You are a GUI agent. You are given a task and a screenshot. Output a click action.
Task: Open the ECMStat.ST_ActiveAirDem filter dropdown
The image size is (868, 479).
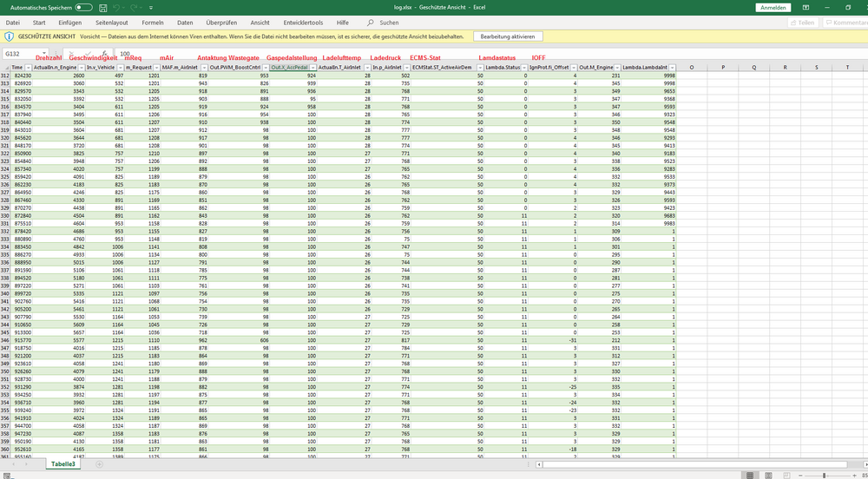(478, 66)
